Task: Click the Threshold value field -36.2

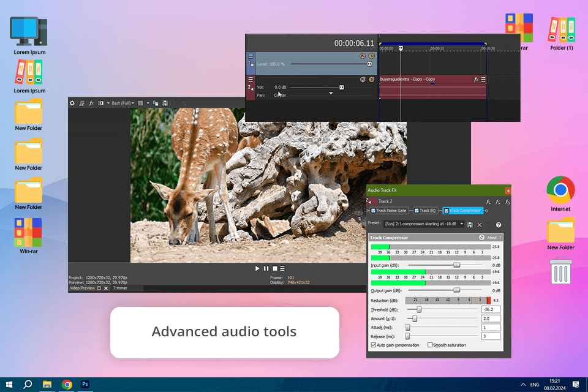Action: (x=491, y=310)
